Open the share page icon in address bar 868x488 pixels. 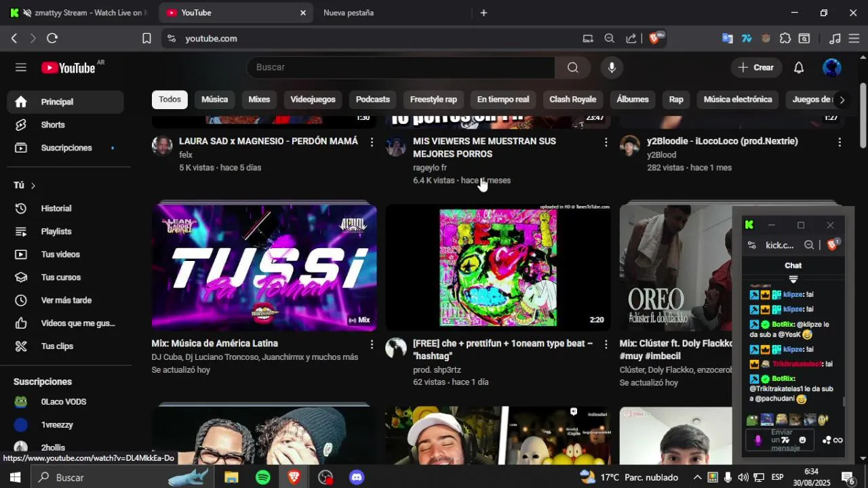pyautogui.click(x=631, y=39)
